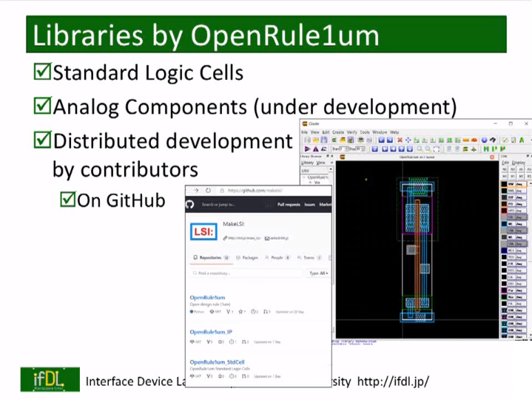Click the AS button in layer panel

521,169
